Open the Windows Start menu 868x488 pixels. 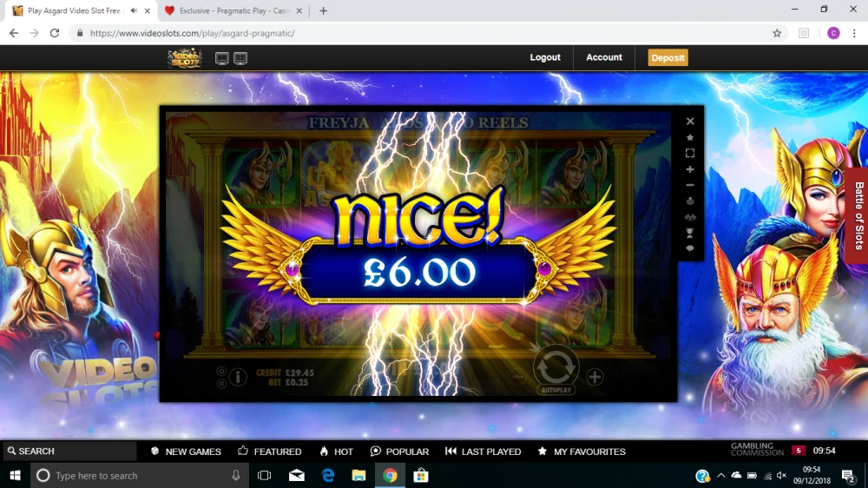point(15,476)
